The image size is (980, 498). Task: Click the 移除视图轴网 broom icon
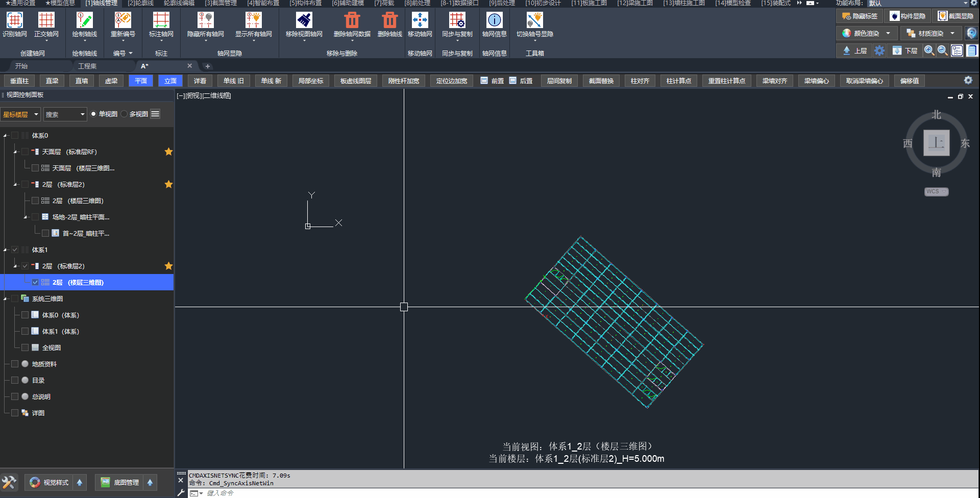[x=304, y=20]
